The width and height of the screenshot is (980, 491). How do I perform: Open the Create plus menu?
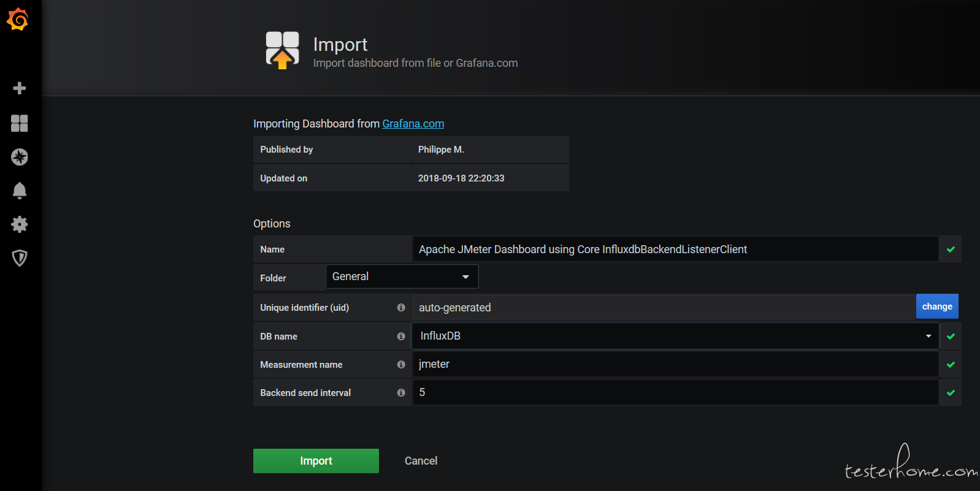pos(20,88)
